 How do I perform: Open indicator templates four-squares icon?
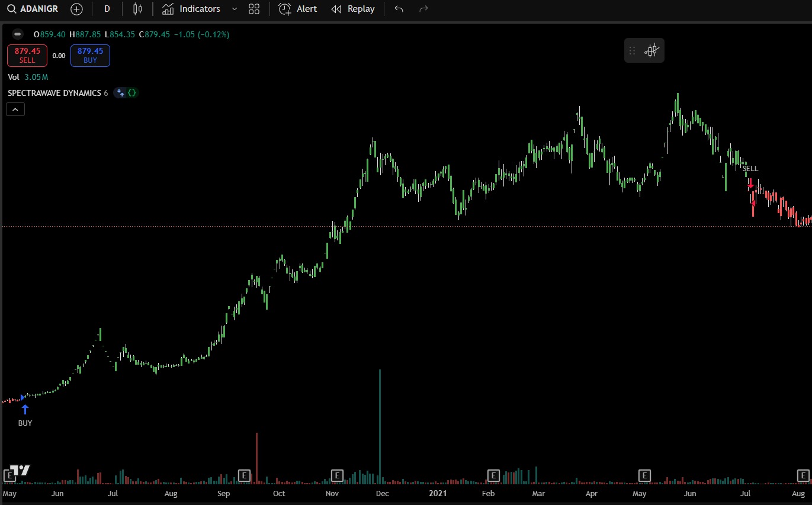coord(254,9)
